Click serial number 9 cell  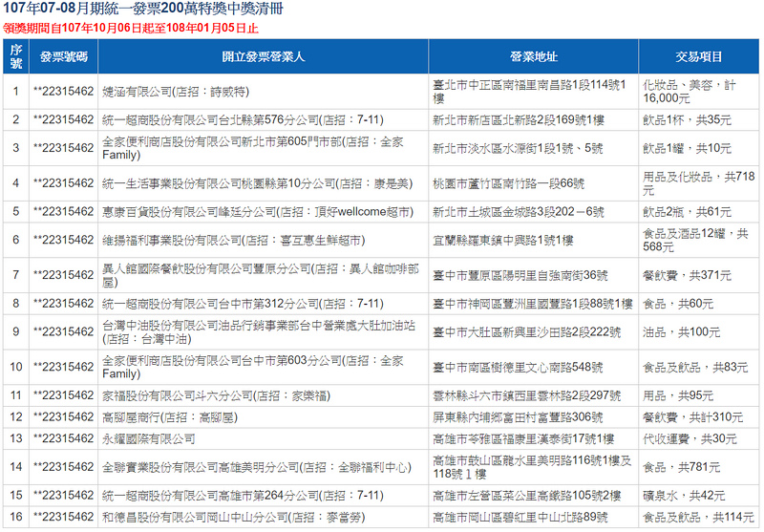[16, 331]
